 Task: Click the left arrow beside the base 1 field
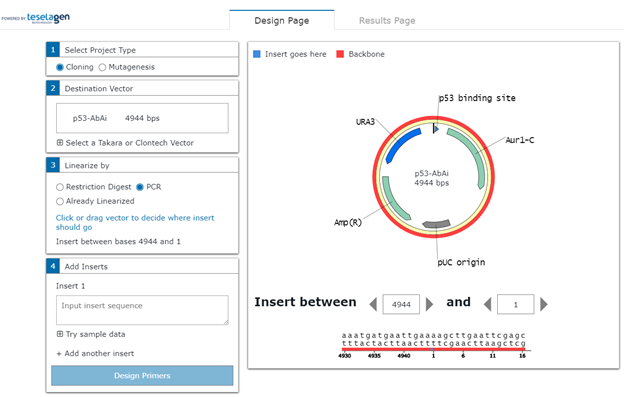[x=488, y=304]
